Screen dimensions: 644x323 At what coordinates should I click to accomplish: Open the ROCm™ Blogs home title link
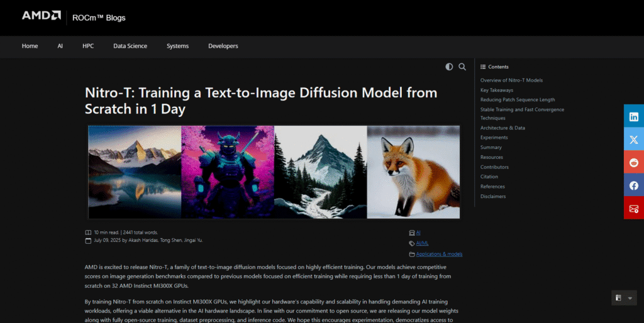click(99, 18)
